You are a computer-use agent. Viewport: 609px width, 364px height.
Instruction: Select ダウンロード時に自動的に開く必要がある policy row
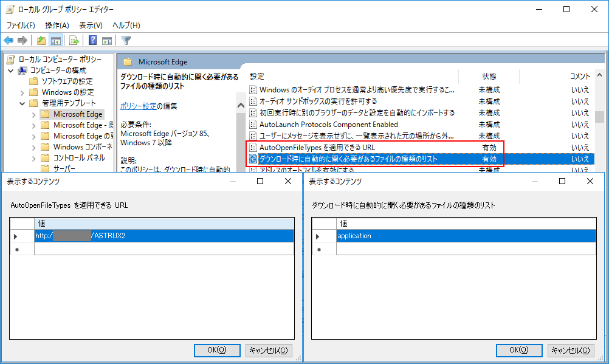348,159
